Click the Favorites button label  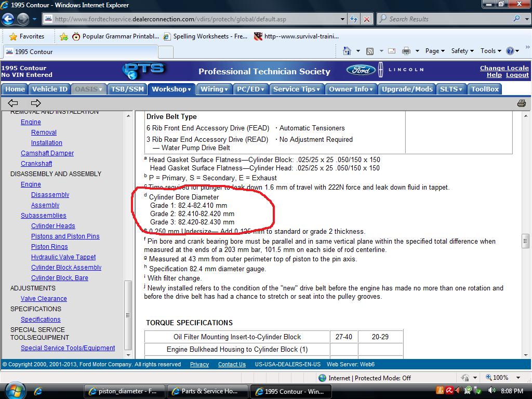pos(32,36)
